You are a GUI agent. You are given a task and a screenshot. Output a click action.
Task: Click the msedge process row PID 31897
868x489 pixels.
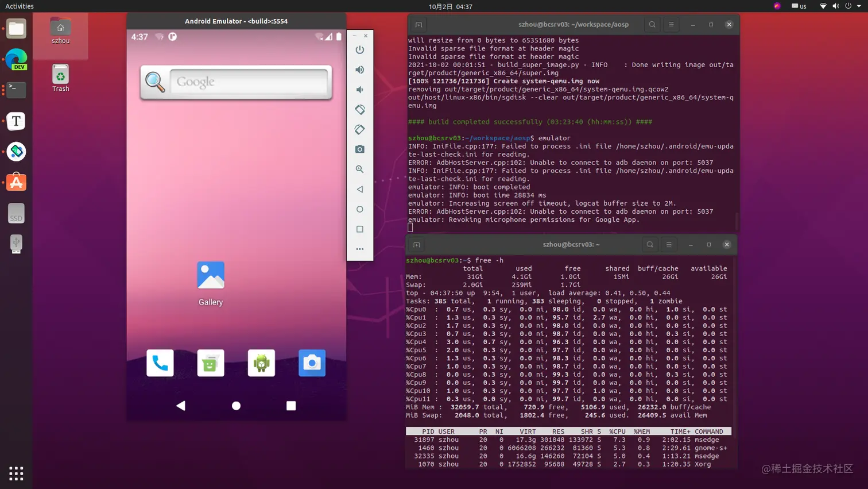pyautogui.click(x=568, y=440)
